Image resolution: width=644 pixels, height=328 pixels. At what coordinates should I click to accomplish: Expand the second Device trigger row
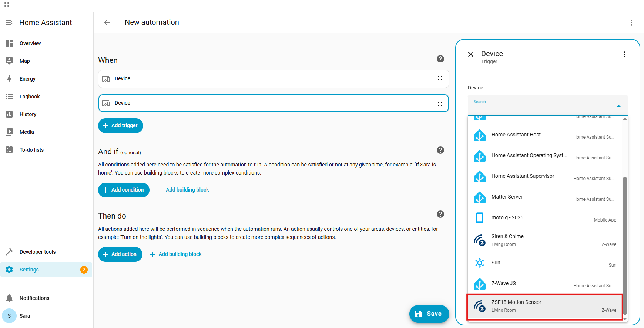pyautogui.click(x=274, y=103)
